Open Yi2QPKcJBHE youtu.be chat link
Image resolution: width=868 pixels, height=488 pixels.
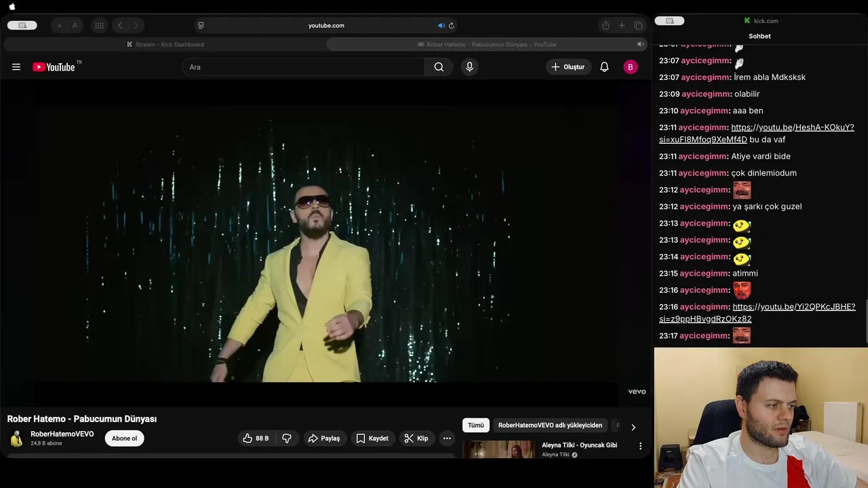[757, 312]
